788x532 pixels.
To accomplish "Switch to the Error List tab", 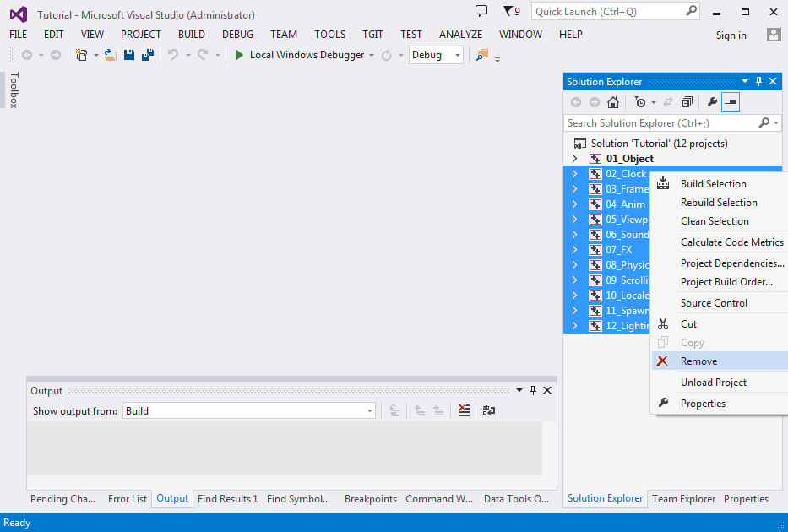I will (x=128, y=499).
